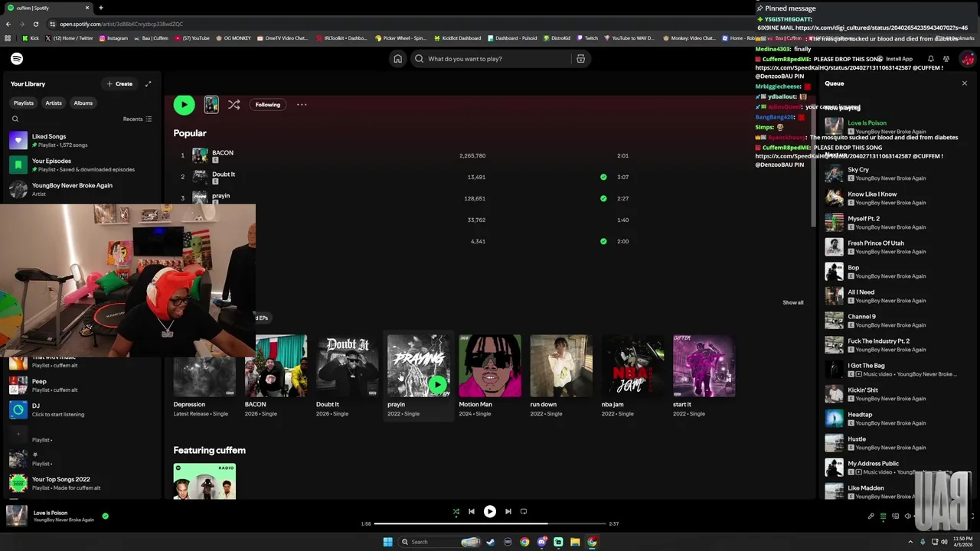Open Discord from taskbar
The image size is (980, 551).
point(541,542)
